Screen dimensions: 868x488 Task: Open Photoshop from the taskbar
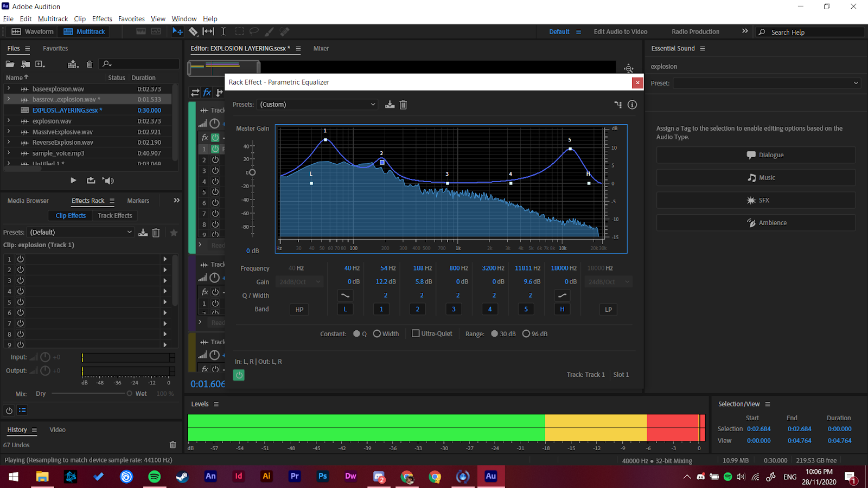pos(322,477)
